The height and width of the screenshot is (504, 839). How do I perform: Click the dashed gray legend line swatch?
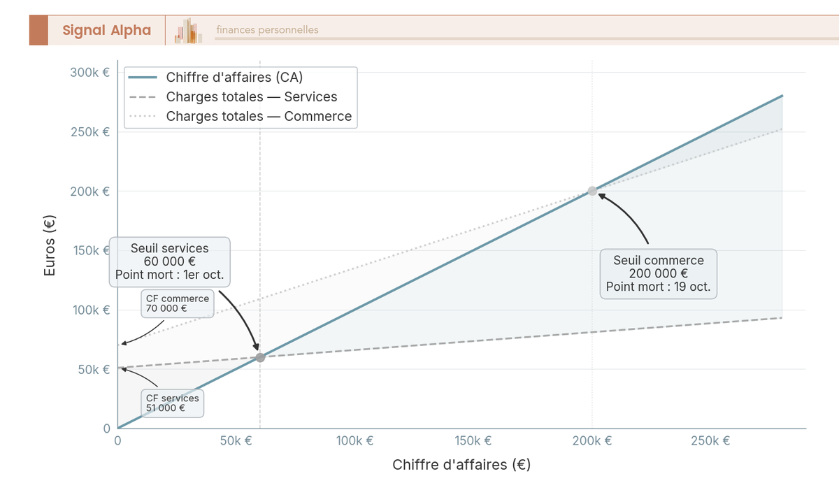[x=143, y=97]
